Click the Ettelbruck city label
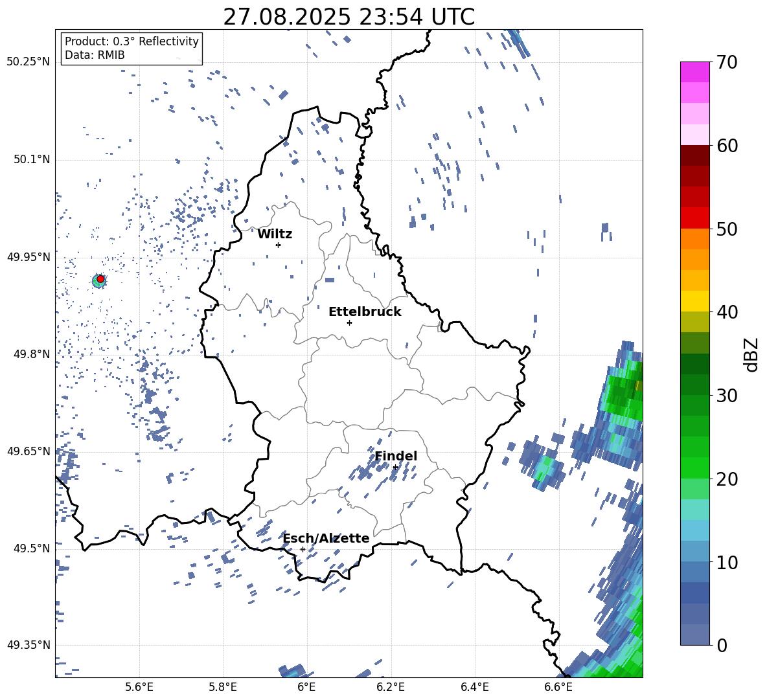The width and height of the screenshot is (767, 700). 365,312
